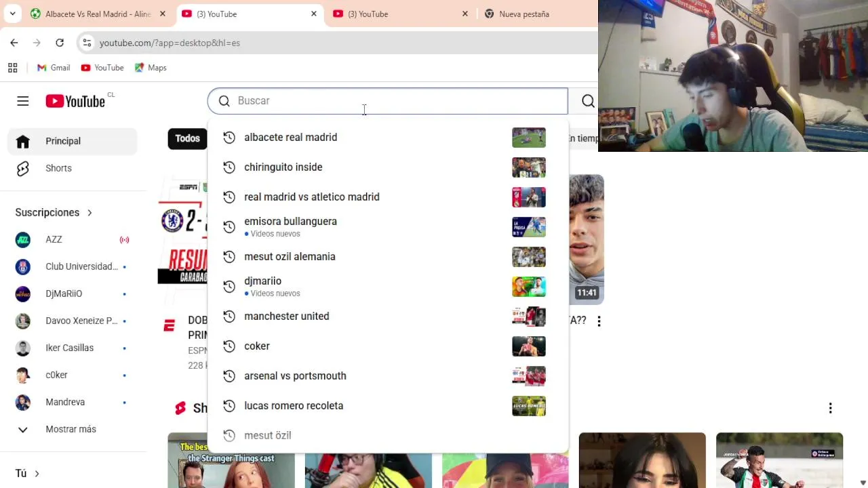Click history icon beside chiringuito inside
The width and height of the screenshot is (868, 488).
click(229, 167)
